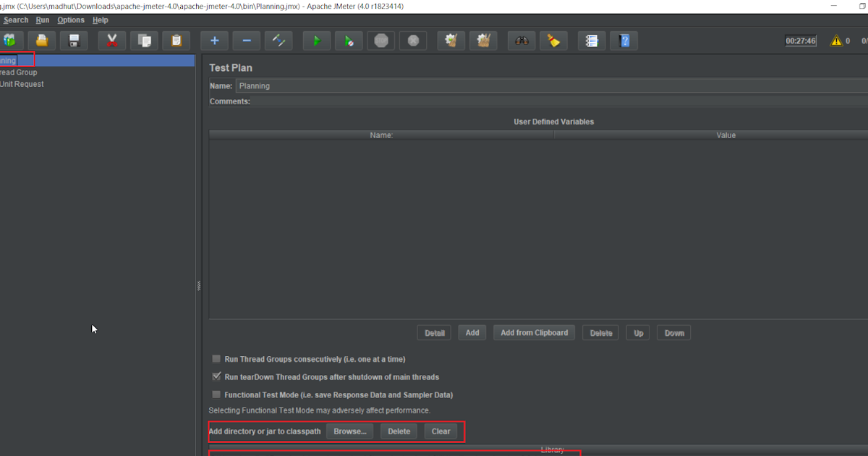Select the Thread Group tree item
Viewport: 868px width, 456px height.
click(x=18, y=72)
